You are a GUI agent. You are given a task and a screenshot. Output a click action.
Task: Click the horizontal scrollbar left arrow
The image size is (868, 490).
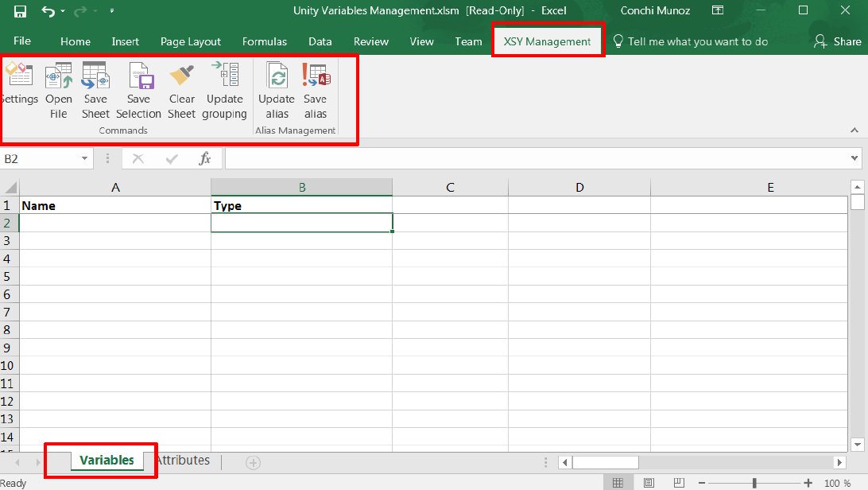click(565, 462)
